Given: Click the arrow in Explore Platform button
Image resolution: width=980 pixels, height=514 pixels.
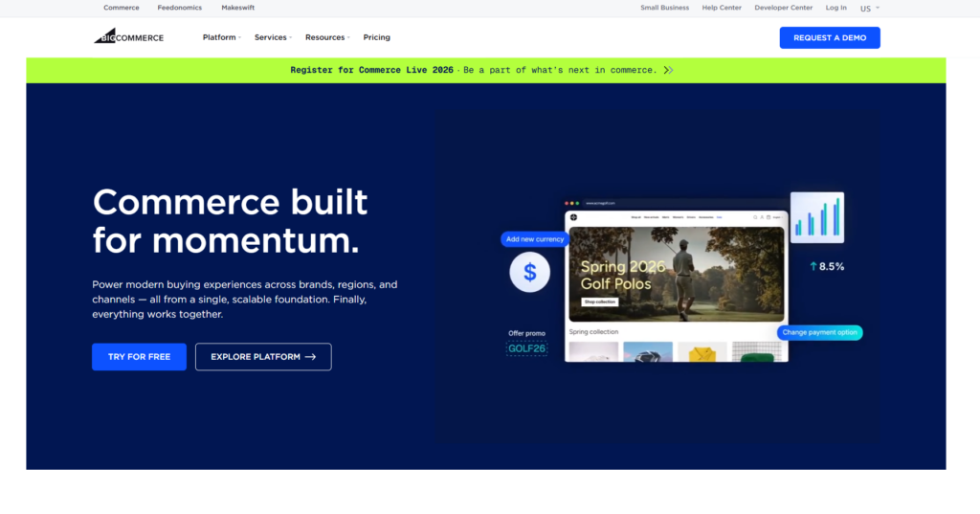Looking at the screenshot, I should (x=311, y=357).
